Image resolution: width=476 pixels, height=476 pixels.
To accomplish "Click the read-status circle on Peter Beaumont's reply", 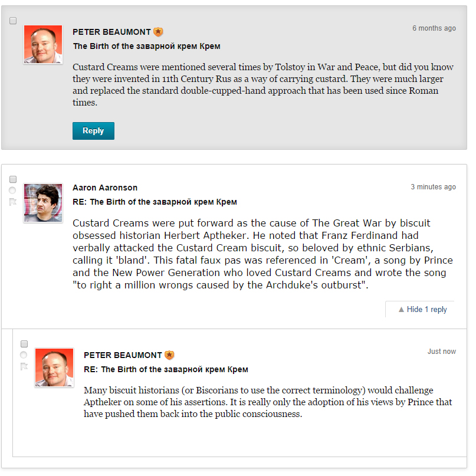I will coord(24,355).
